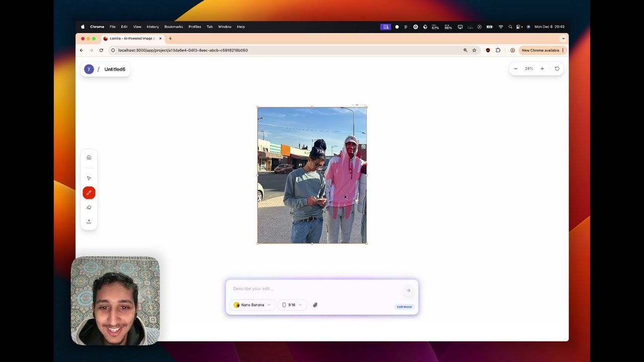
Task: Reset the canvas view with the circular arrow
Action: coord(557,69)
